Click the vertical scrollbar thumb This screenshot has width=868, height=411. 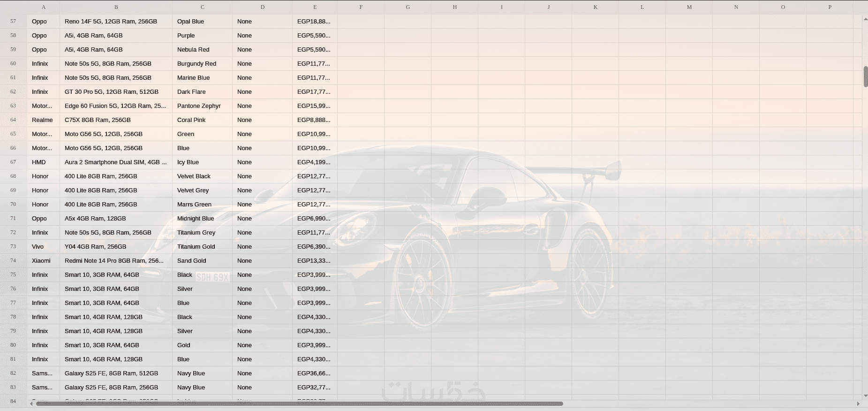coord(865,76)
